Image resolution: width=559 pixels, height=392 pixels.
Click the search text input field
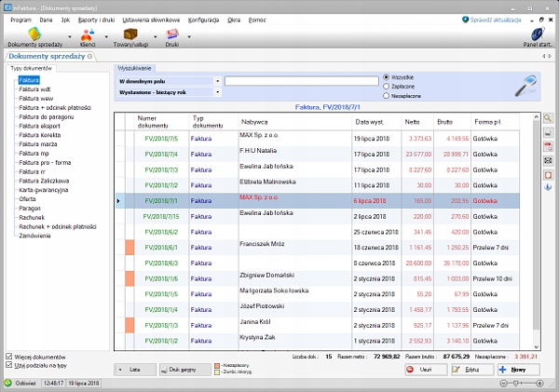[x=300, y=81]
